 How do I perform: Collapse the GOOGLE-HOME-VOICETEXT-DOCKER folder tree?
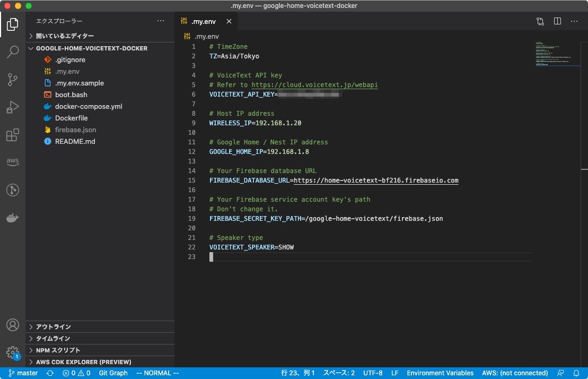pyautogui.click(x=91, y=48)
